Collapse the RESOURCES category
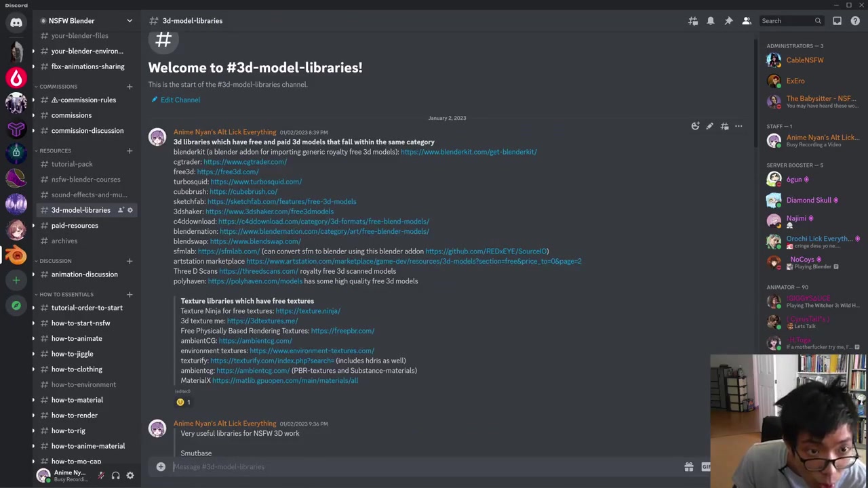Image resolution: width=868 pixels, height=488 pixels. tap(55, 150)
